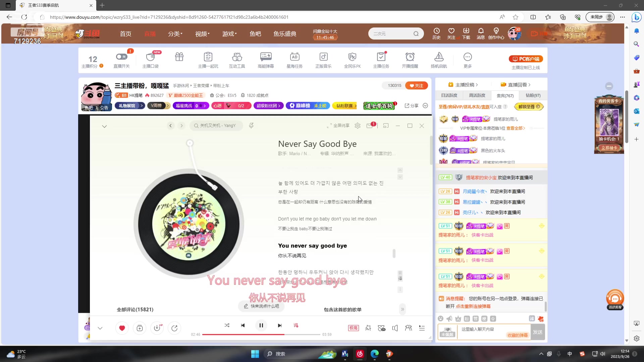
Task: Collapse the music player detail chevron
Action: pos(104,126)
